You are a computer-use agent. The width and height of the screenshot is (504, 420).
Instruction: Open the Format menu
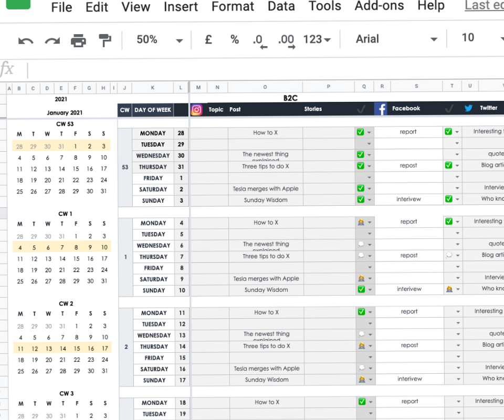[233, 7]
